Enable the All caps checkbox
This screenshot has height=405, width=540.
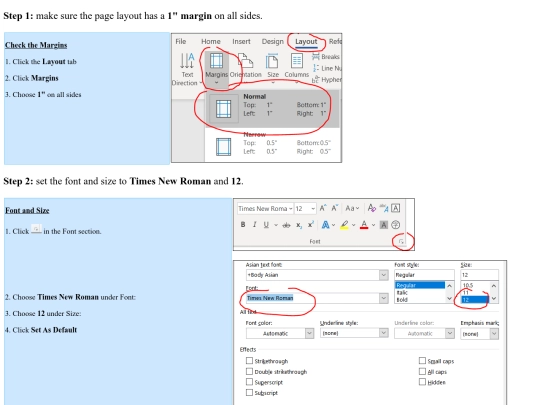click(x=422, y=371)
